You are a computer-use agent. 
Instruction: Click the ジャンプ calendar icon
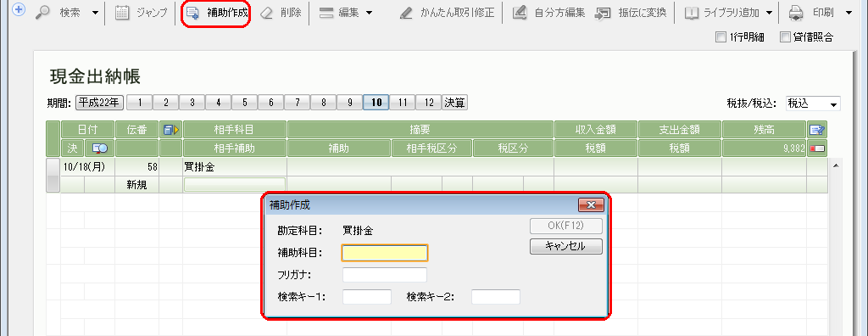point(122,13)
